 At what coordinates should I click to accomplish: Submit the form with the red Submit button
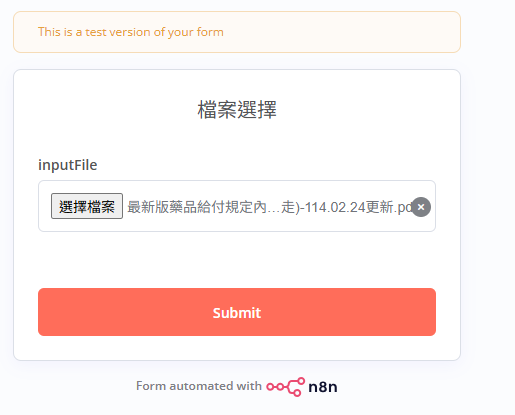click(x=237, y=312)
